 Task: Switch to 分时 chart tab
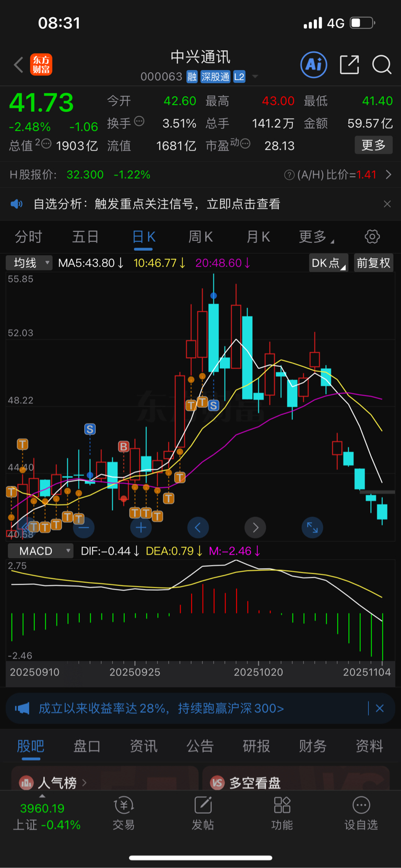(x=28, y=237)
